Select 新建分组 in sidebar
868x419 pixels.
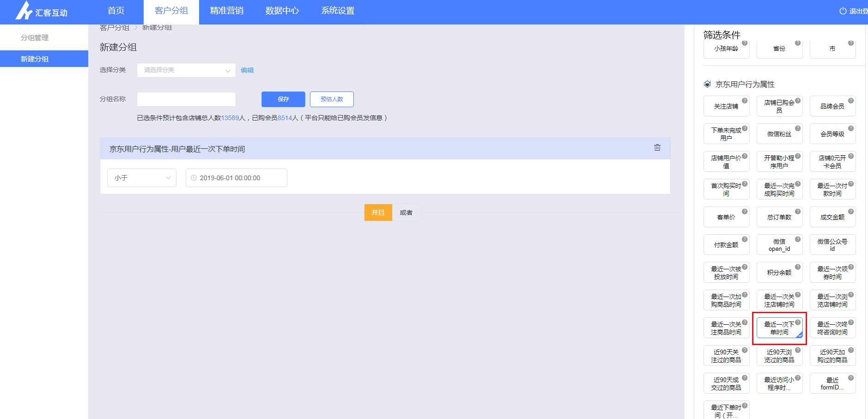coord(44,59)
